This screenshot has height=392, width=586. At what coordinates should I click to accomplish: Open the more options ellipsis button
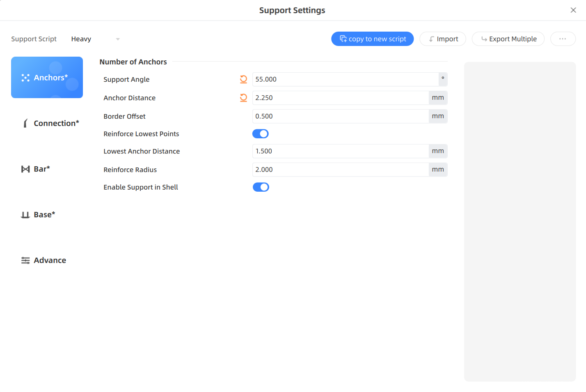pyautogui.click(x=563, y=39)
